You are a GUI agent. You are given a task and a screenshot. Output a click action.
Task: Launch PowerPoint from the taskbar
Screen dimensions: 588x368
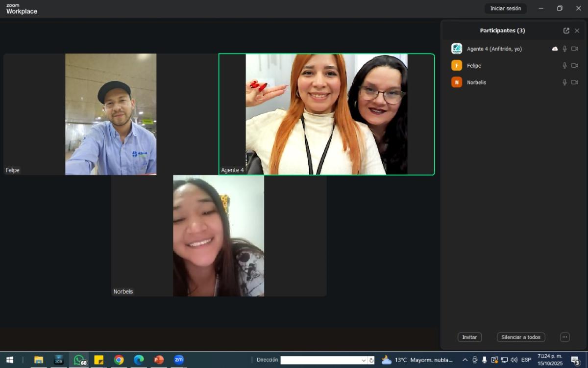click(x=159, y=360)
